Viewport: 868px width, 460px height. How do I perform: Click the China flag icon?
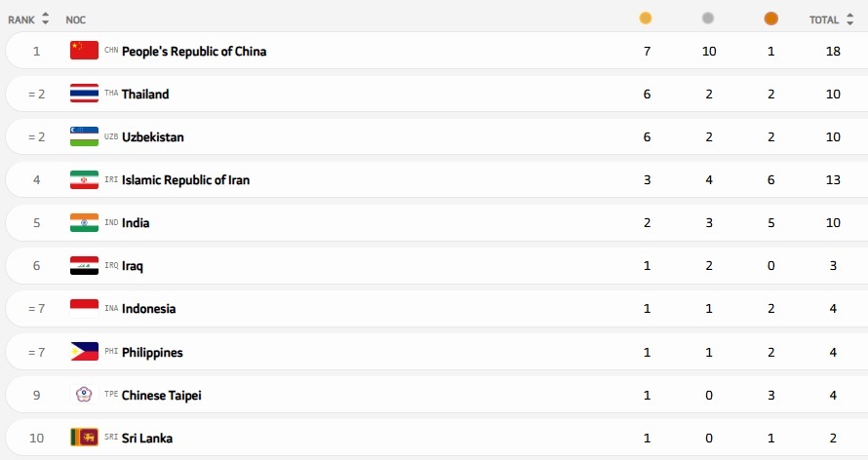pyautogui.click(x=84, y=51)
